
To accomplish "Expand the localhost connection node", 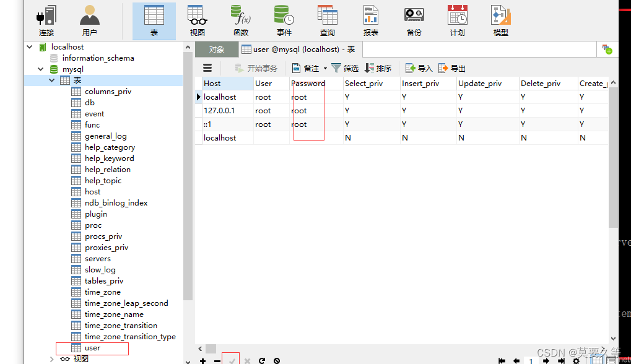I will (x=28, y=46).
